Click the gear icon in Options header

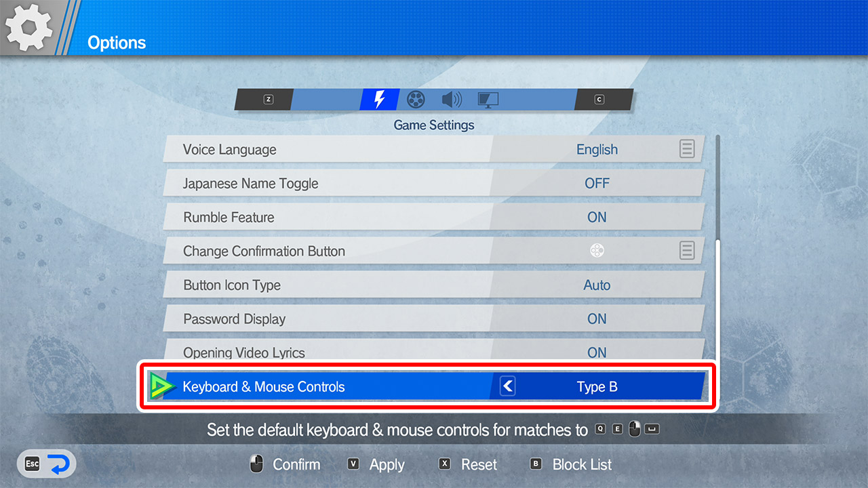pos(29,27)
